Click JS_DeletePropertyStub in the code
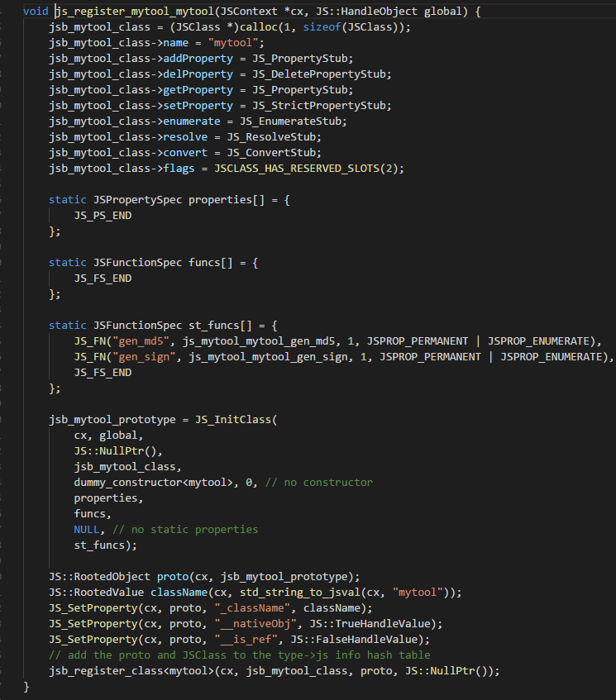This screenshot has width=616, height=700. 322,74
